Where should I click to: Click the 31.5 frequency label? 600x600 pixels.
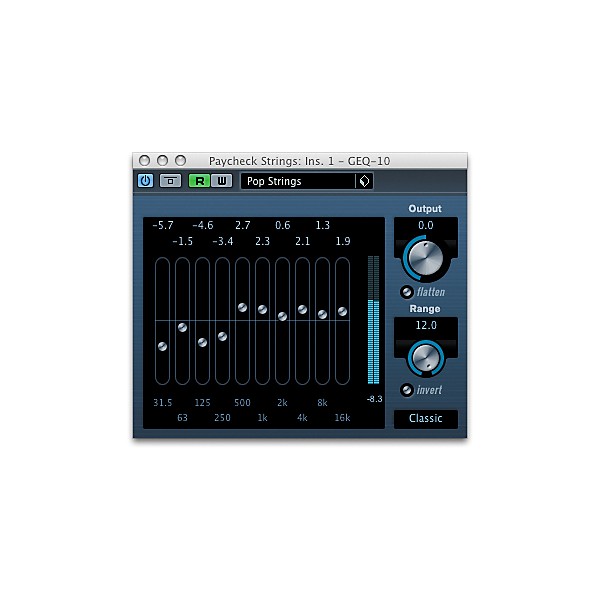coord(163,403)
